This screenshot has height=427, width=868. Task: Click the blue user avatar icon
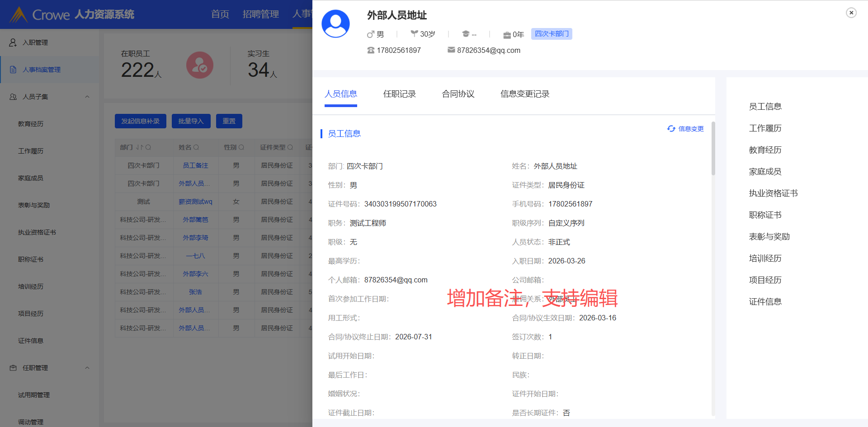pyautogui.click(x=335, y=24)
